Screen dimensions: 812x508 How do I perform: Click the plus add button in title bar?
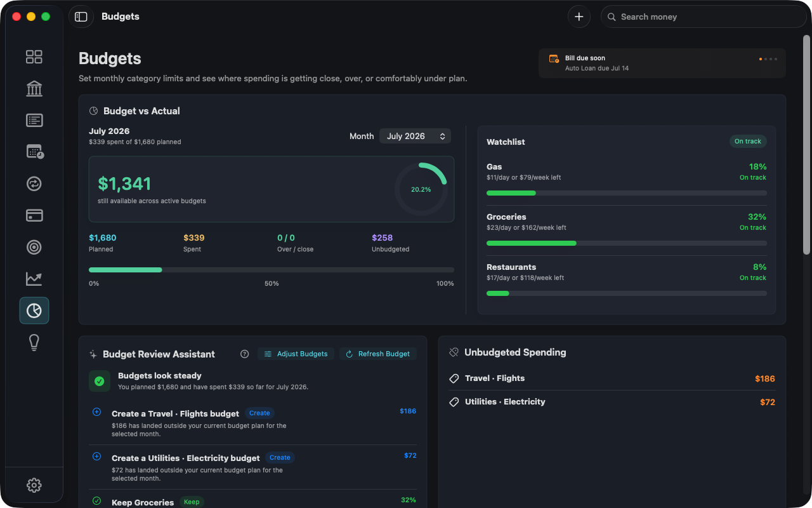pos(579,17)
